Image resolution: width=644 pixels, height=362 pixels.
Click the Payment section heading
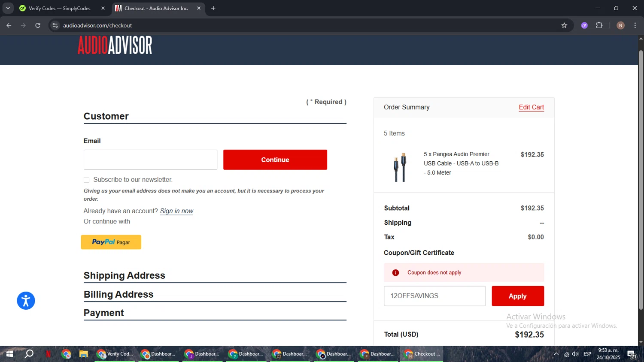tap(104, 313)
